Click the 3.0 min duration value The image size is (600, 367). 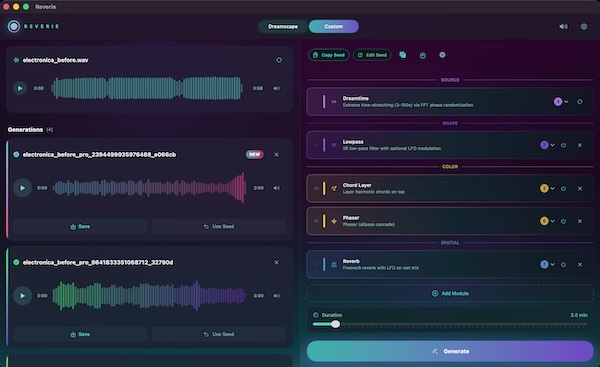(x=579, y=315)
